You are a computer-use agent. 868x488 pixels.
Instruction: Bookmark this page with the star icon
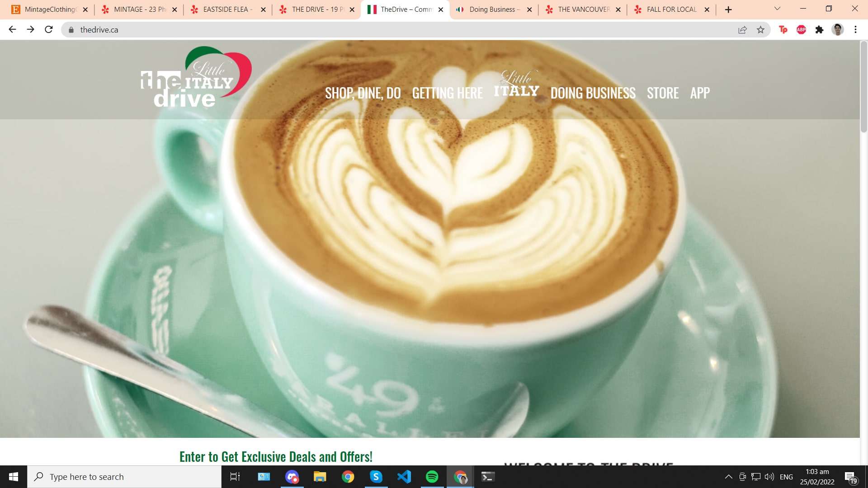point(760,30)
